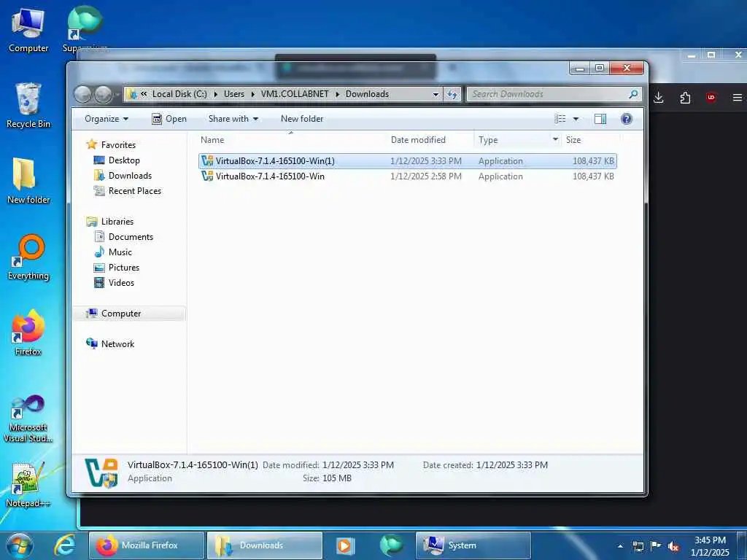Select Favorites in navigation pane

click(x=118, y=145)
